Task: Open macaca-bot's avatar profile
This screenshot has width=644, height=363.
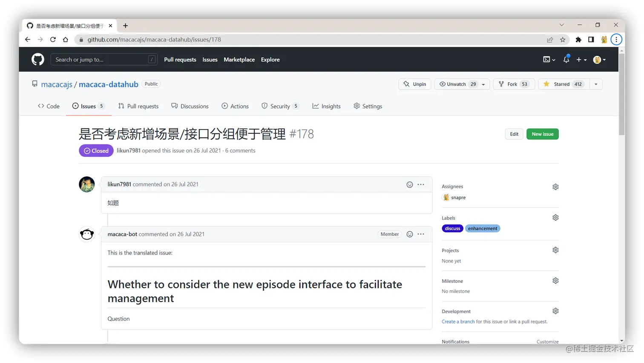Action: pos(87,234)
